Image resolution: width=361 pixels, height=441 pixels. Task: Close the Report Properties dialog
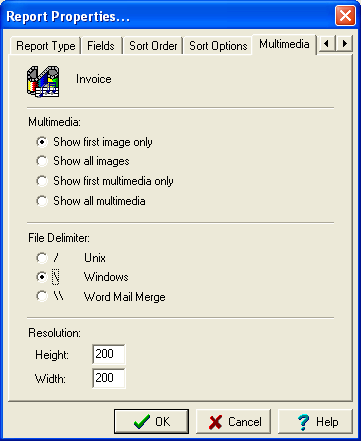click(345, 16)
